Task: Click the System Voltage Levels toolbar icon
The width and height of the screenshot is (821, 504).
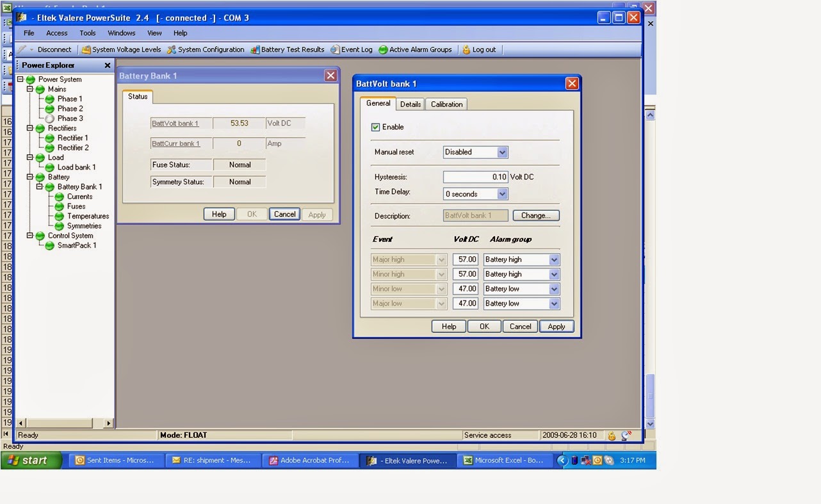Action: click(86, 50)
